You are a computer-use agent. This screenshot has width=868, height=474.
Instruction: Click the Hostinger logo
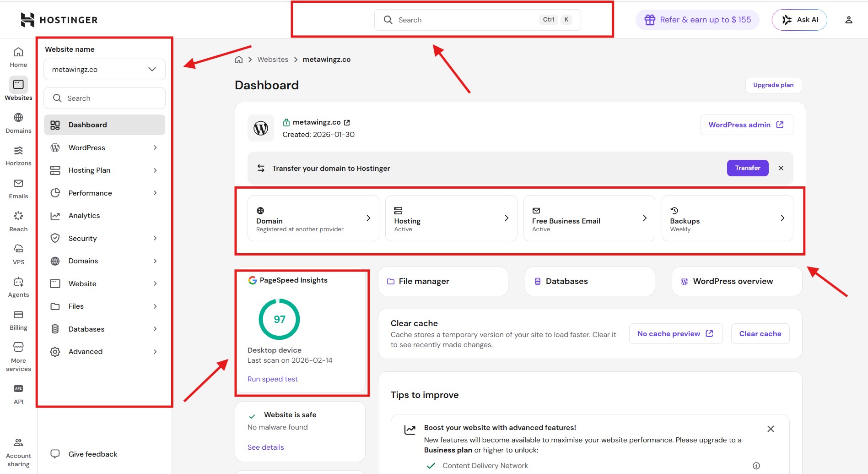coord(59,20)
